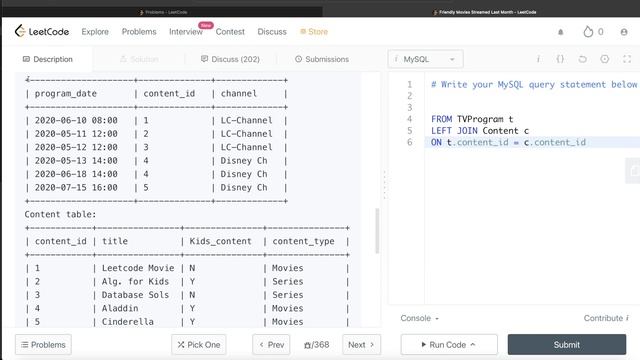Click code line 4 FROM TVProgram t
The width and height of the screenshot is (640, 360).
(x=472, y=119)
